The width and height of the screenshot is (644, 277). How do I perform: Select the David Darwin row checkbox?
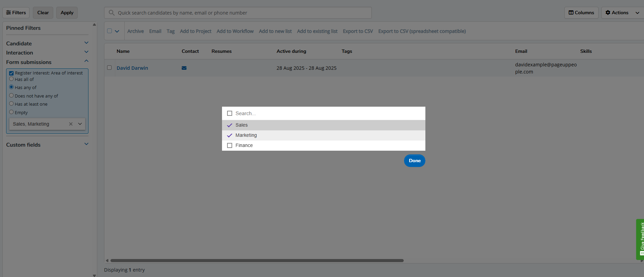click(x=109, y=68)
